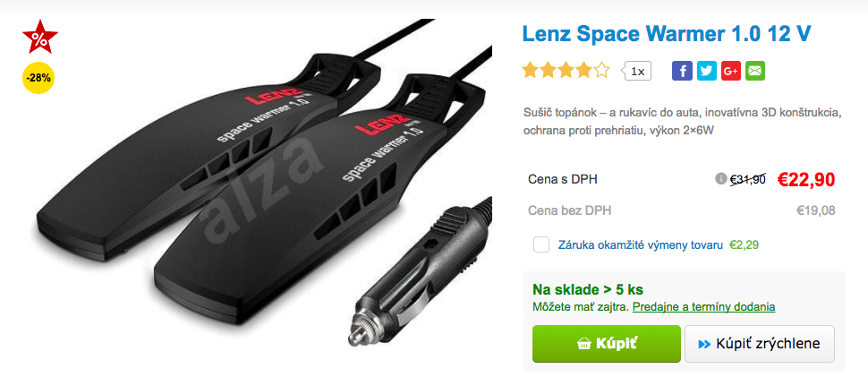Click the Na sklade > 5 ks availability text
This screenshot has width=868, height=377.
coord(587,290)
